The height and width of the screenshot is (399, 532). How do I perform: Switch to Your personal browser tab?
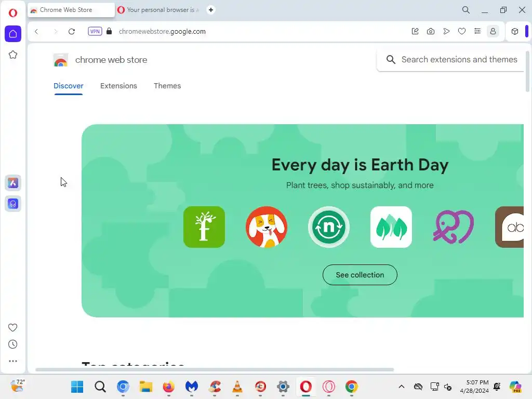(x=159, y=10)
